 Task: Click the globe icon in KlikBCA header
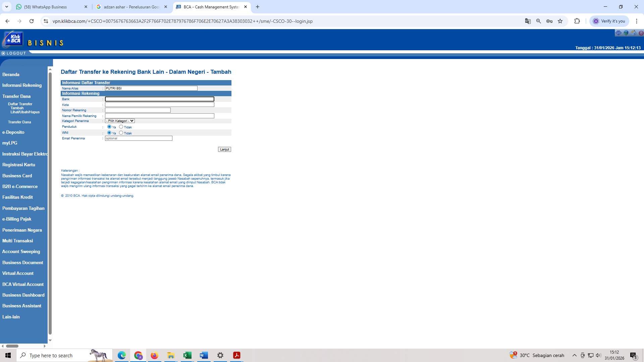pyautogui.click(x=626, y=33)
